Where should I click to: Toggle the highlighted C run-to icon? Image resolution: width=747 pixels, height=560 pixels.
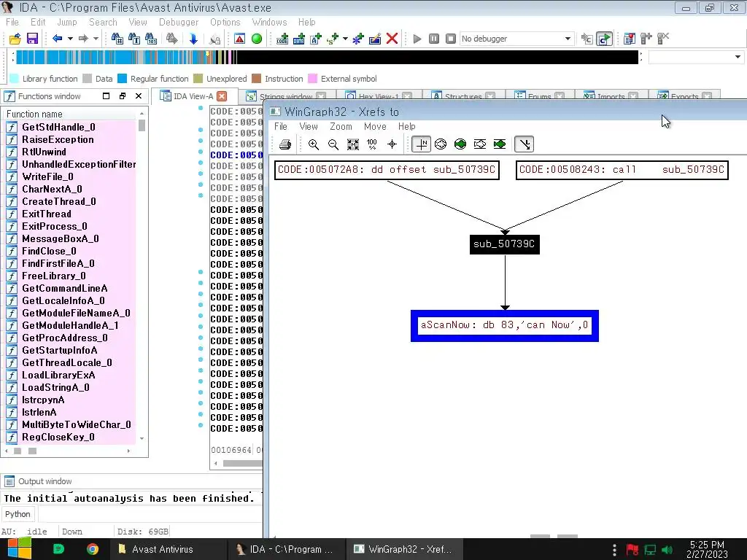604,39
